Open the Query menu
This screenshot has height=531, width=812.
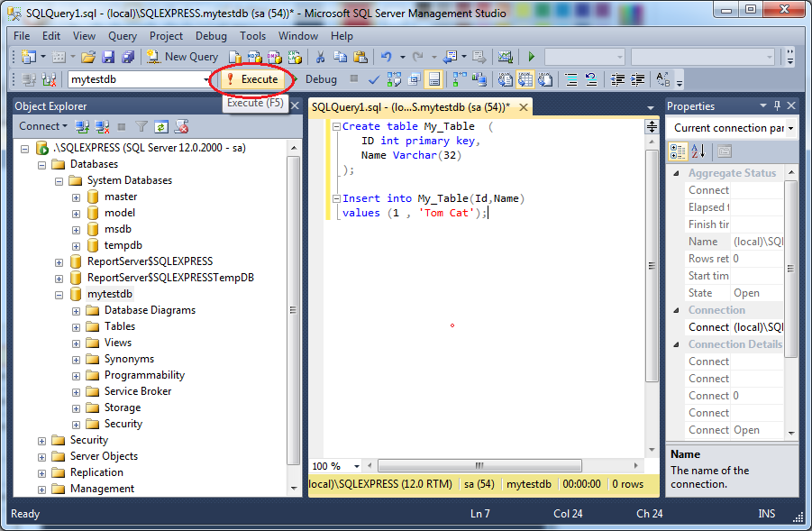(123, 36)
